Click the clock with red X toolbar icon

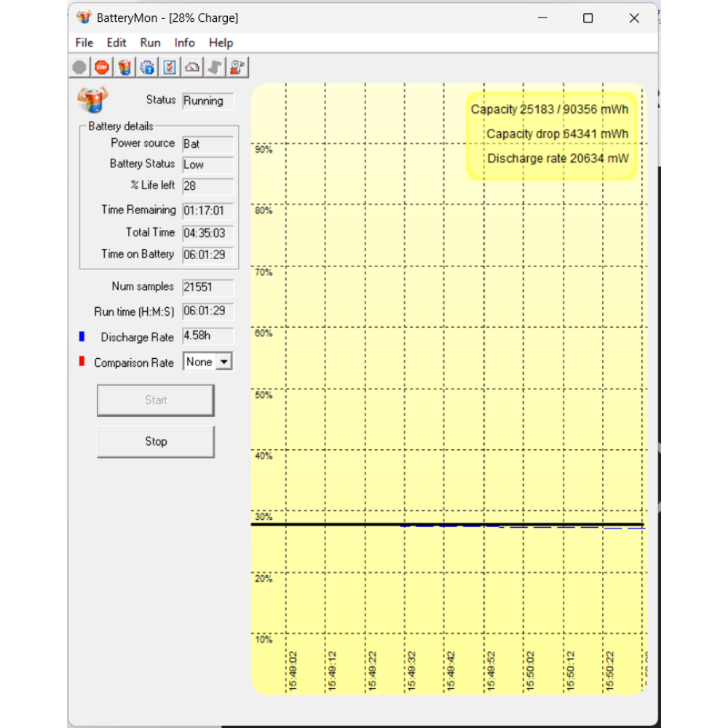pyautogui.click(x=237, y=68)
